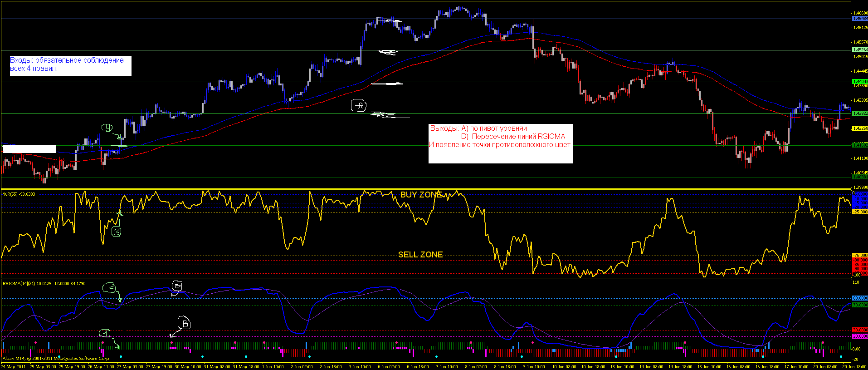Click the SELL ZONE label in Williams %R panel
The image size is (868, 370).
[420, 255]
